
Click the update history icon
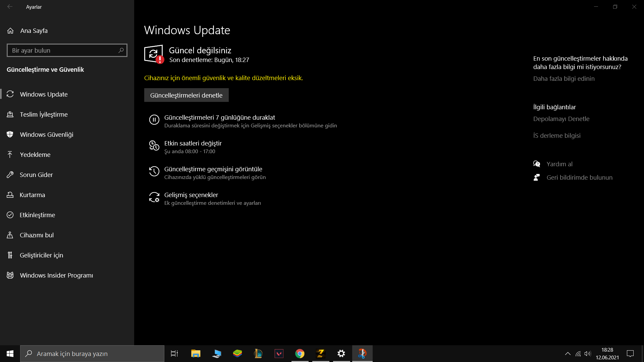(154, 171)
